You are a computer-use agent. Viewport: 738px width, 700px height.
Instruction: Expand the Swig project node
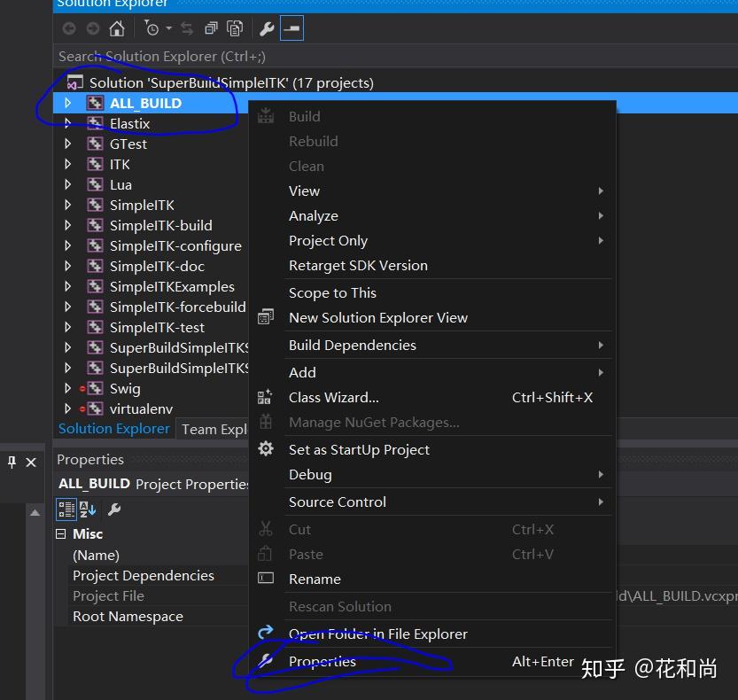pos(66,388)
